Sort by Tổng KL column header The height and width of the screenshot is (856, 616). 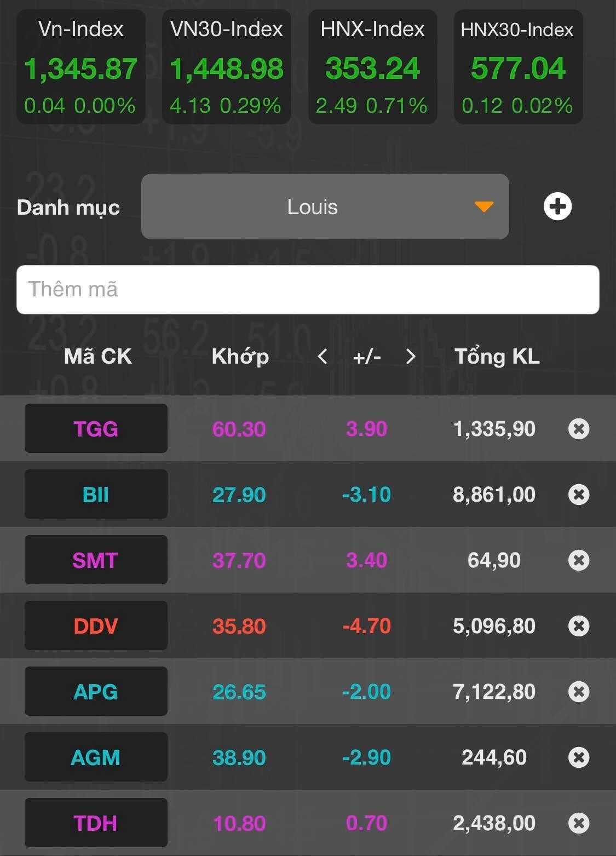[497, 357]
